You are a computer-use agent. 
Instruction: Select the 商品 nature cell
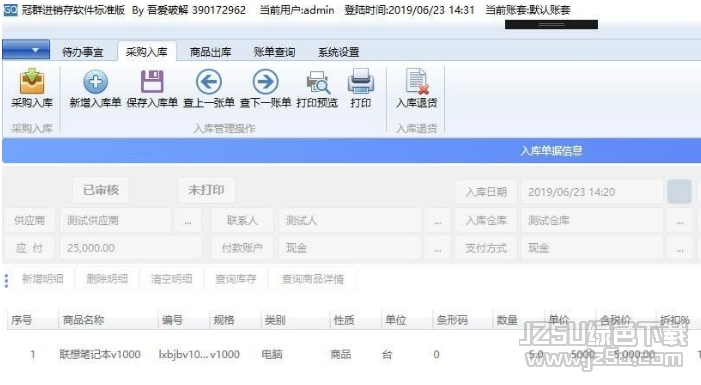click(341, 355)
